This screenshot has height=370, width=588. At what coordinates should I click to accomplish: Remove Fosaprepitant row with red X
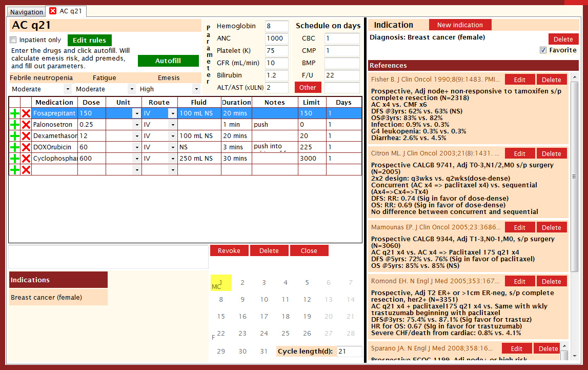coord(26,113)
